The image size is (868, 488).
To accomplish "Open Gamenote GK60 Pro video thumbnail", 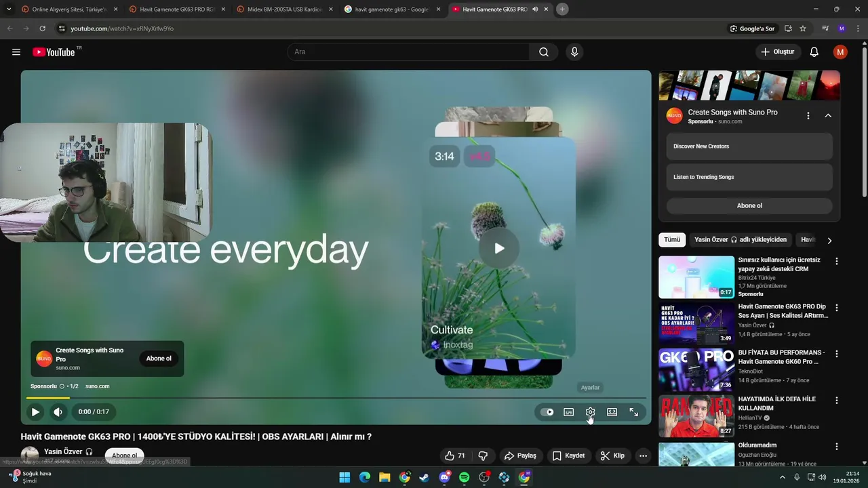I will click(696, 370).
